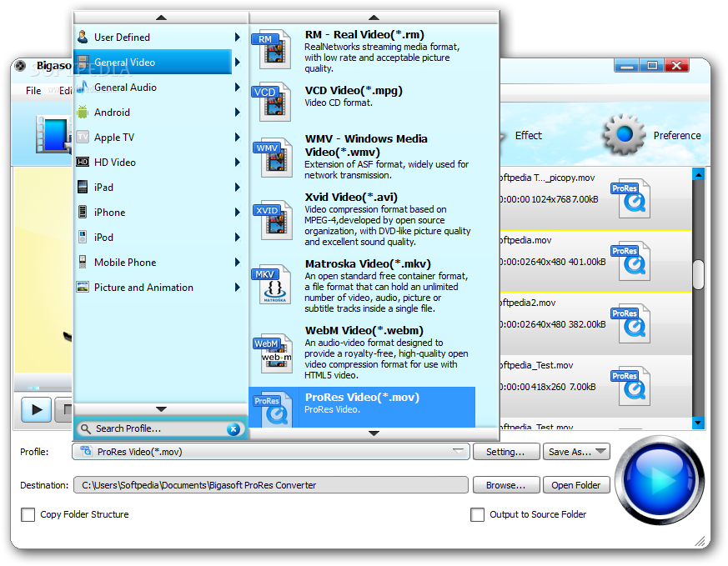This screenshot has width=728, height=566.
Task: Expand the iPhone submenu arrow
Action: pyautogui.click(x=238, y=212)
